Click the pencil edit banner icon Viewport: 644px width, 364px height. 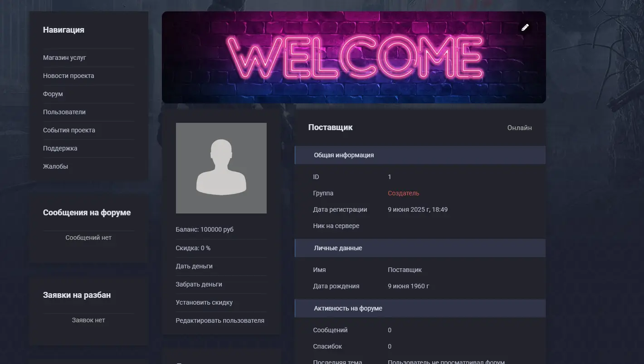[x=525, y=27]
